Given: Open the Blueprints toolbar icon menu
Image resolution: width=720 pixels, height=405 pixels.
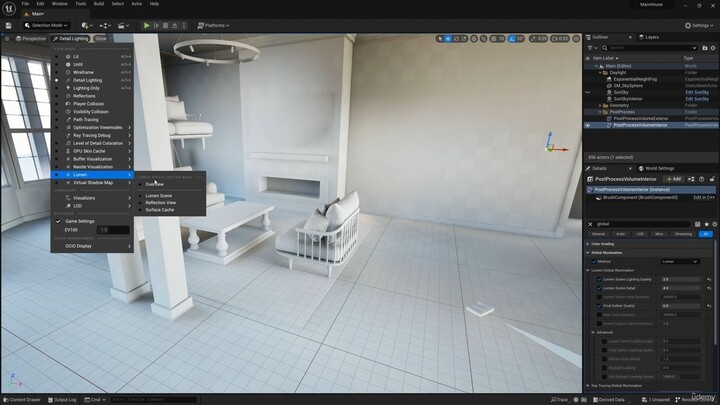Looking at the screenshot, I should (105, 26).
